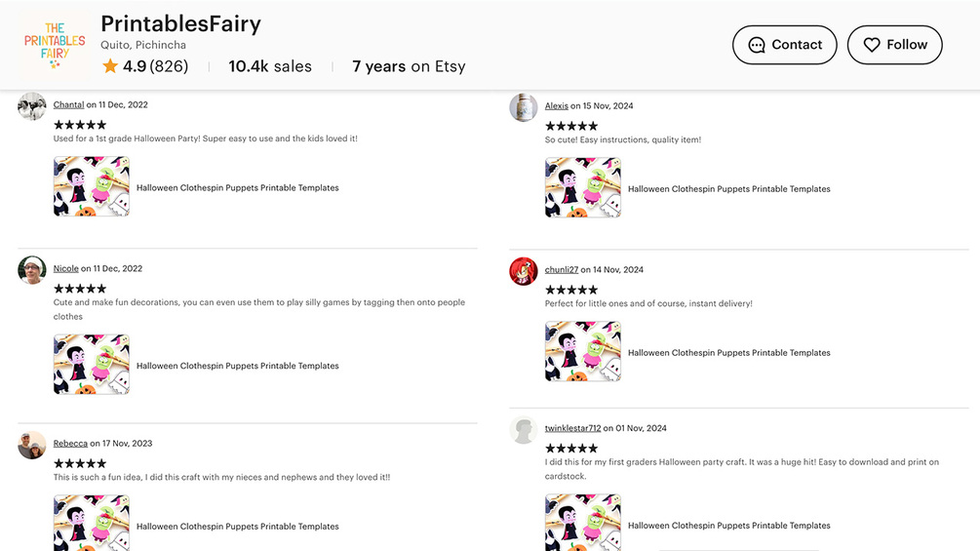
Task: Click Nicole's profile avatar
Action: 32,270
